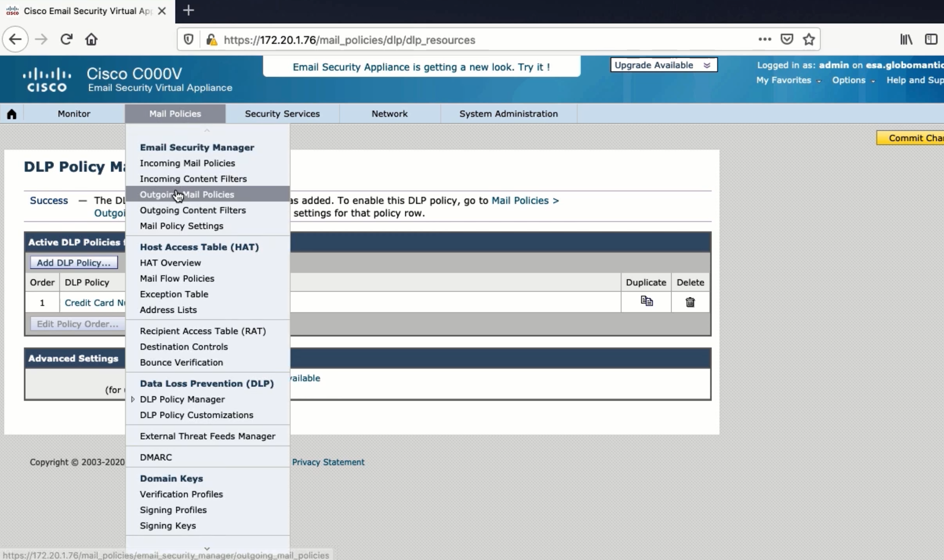Open the tracking protection shield icon

coord(189,40)
